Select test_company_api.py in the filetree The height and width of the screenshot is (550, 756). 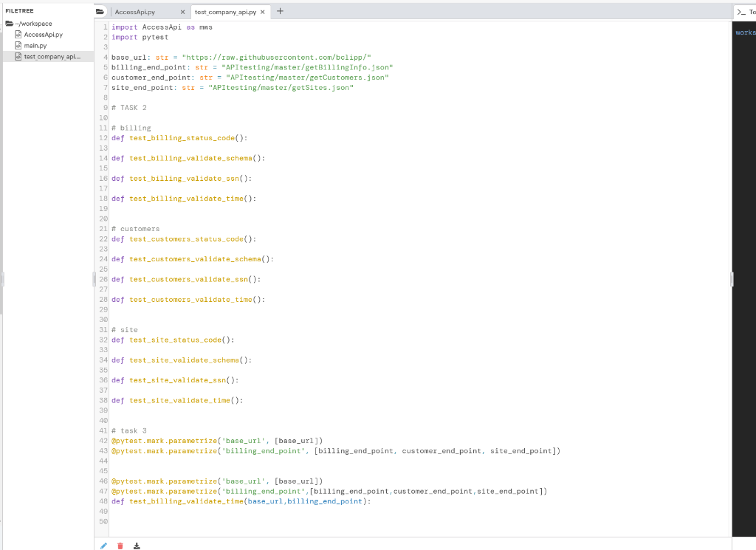(52, 56)
